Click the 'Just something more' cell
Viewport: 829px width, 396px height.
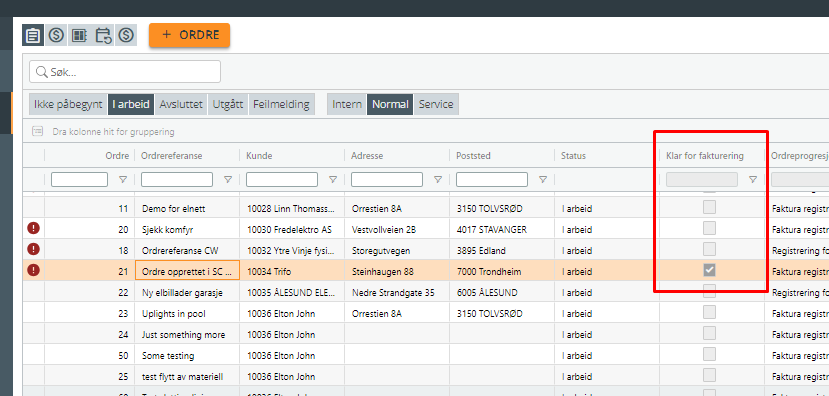[187, 335]
